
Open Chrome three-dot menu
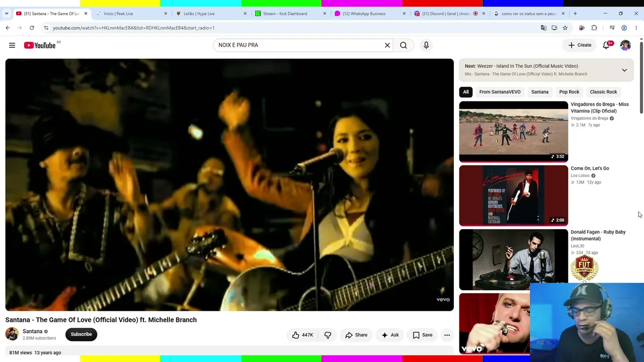tap(636, 28)
